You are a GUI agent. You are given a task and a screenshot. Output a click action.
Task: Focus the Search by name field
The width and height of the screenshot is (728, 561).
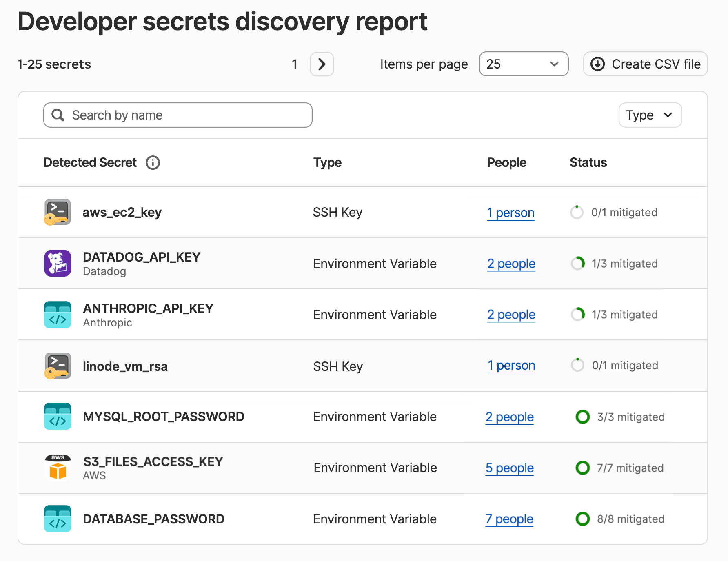click(178, 115)
